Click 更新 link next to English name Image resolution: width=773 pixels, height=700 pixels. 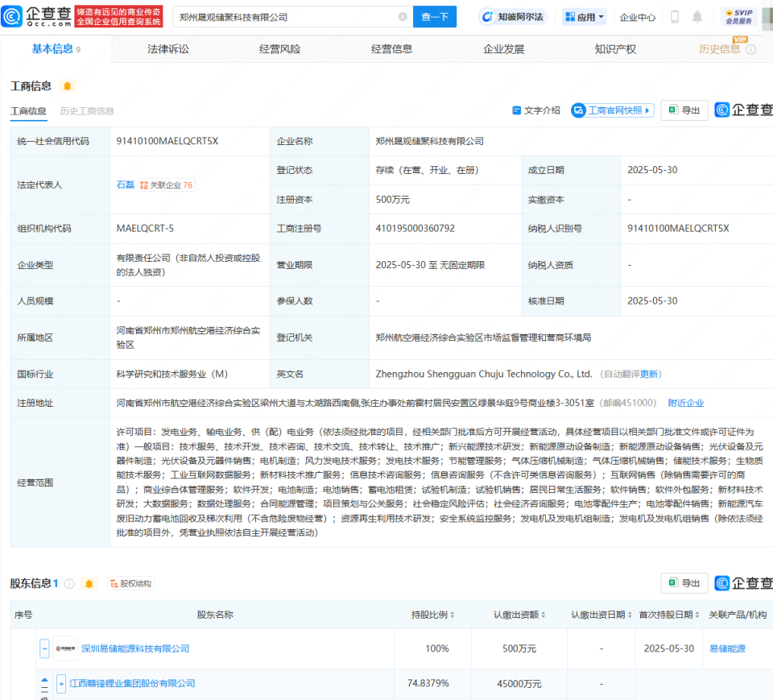pos(649,375)
